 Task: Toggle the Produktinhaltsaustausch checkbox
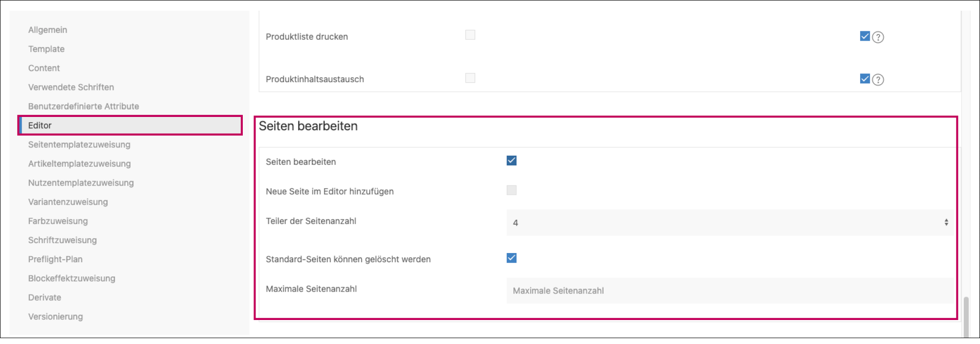[470, 78]
